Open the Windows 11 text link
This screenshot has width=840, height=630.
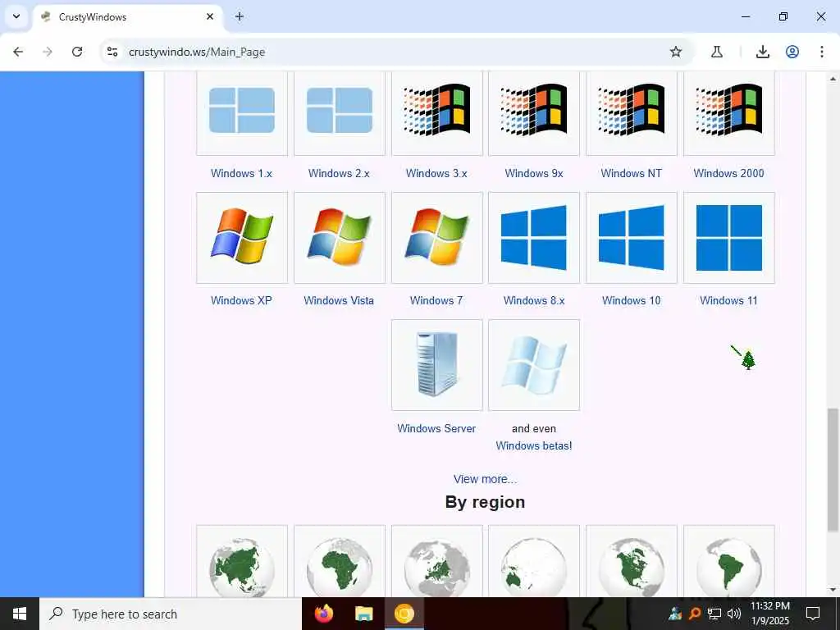tap(729, 300)
